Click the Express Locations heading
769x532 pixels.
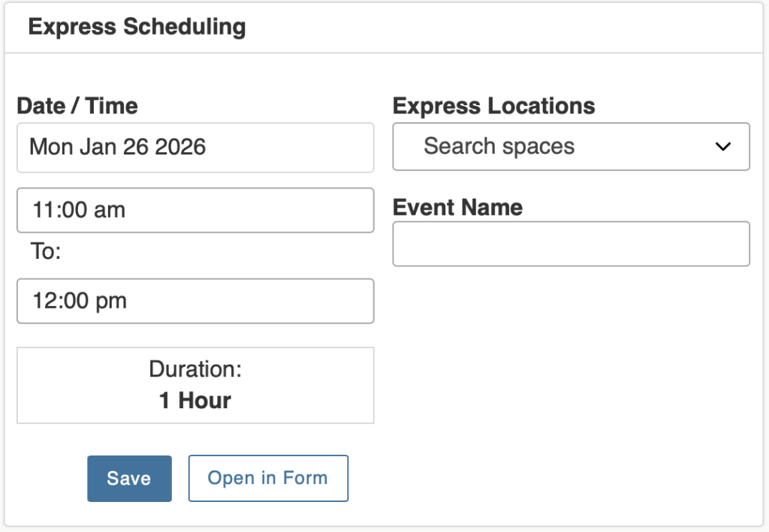pyautogui.click(x=493, y=106)
